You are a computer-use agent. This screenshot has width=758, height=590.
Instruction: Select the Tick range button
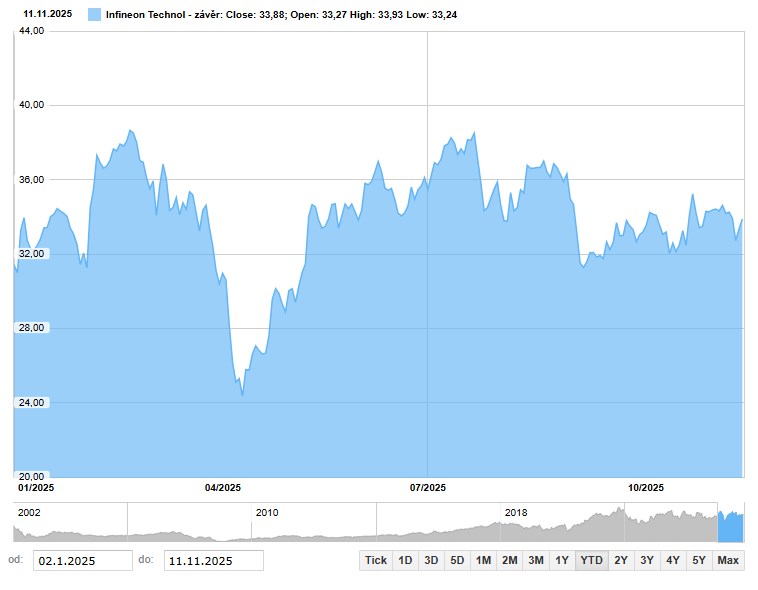[375, 560]
